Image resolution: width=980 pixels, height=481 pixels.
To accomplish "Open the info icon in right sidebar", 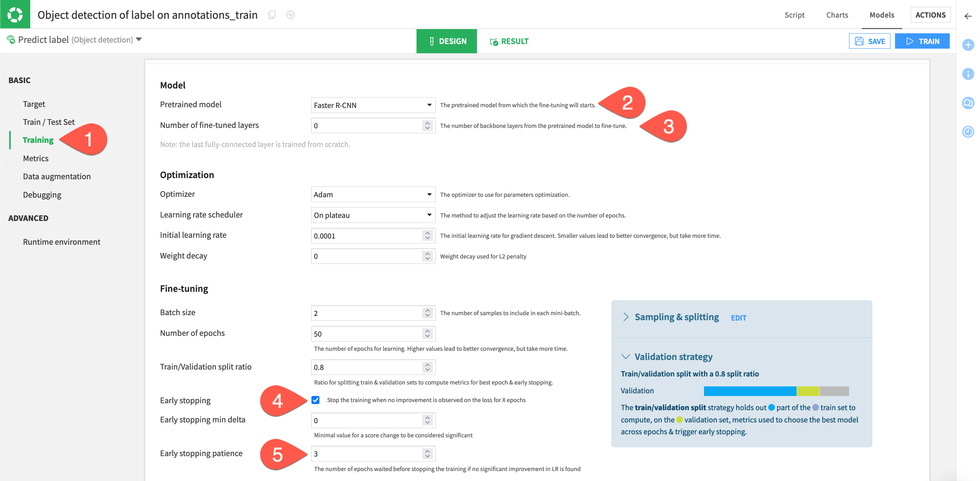I will click(968, 74).
